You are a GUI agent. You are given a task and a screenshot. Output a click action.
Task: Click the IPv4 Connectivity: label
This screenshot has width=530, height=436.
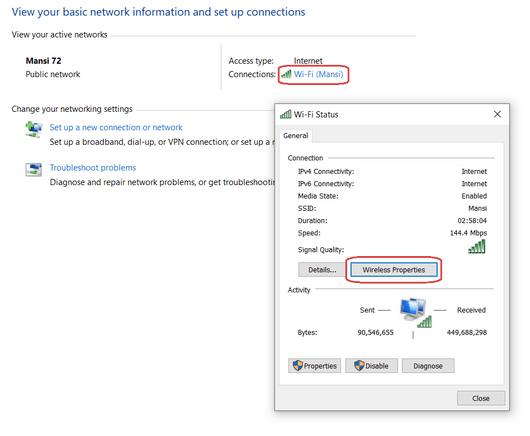pyautogui.click(x=326, y=171)
